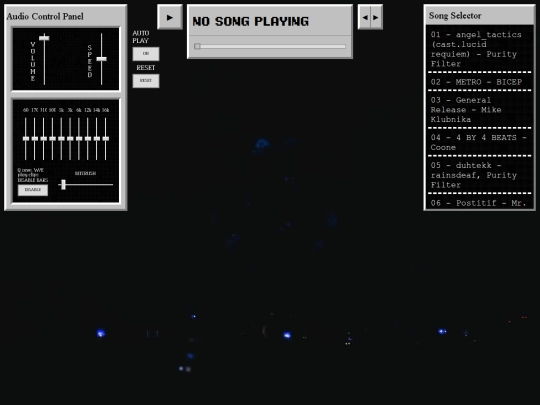Click the Audio Control Panel title
The image size is (540, 405).
(45, 16)
